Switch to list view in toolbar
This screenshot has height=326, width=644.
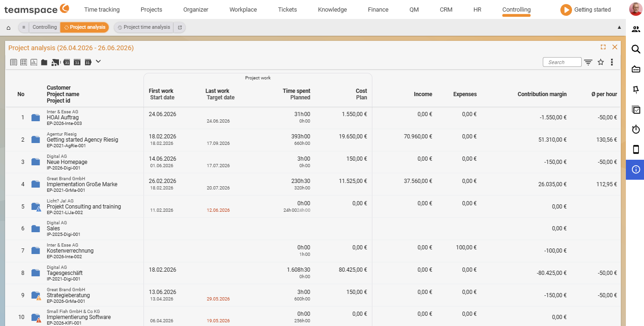(x=13, y=62)
